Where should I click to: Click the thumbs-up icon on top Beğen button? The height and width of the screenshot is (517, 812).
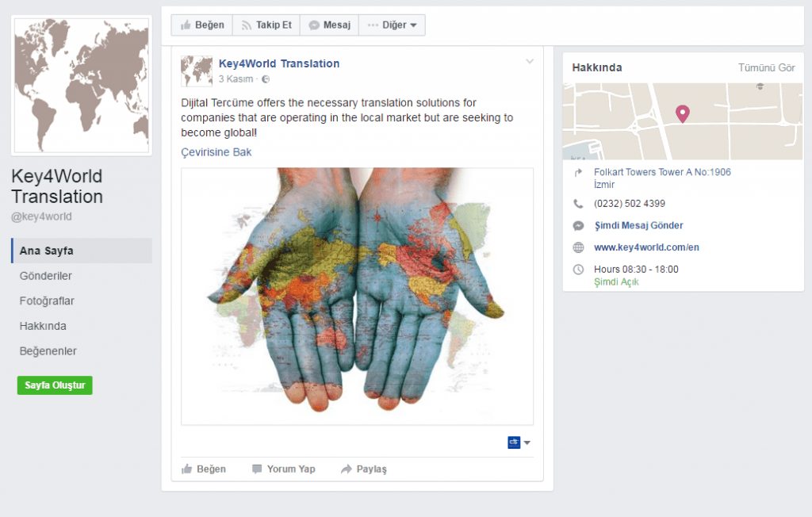pos(188,25)
